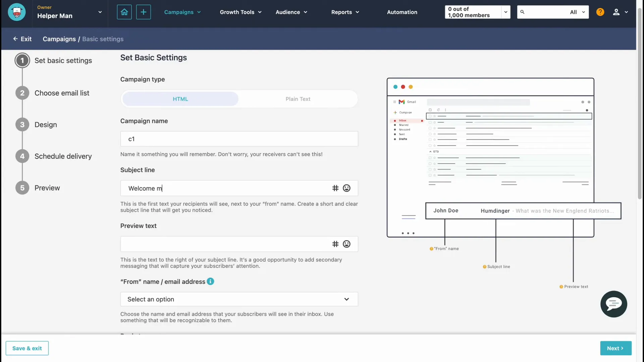Click step 2 circle in wizard
644x362 pixels.
point(22,93)
